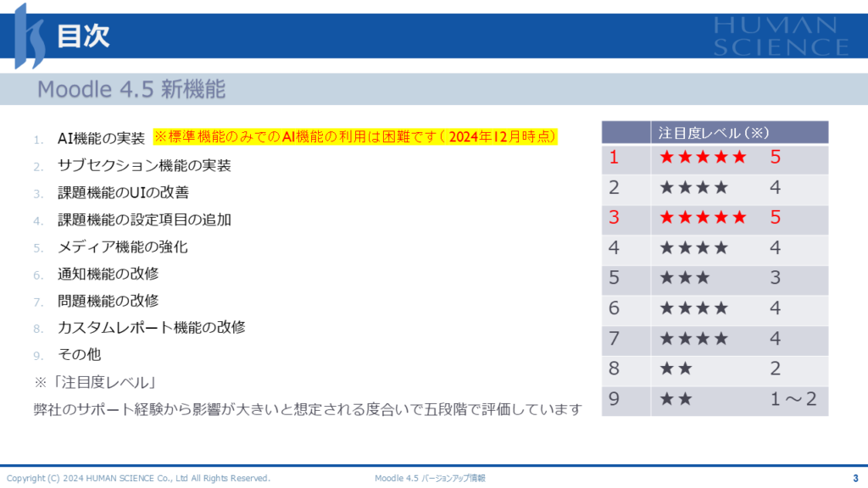Click row number 7 in the rating table

pyautogui.click(x=614, y=339)
